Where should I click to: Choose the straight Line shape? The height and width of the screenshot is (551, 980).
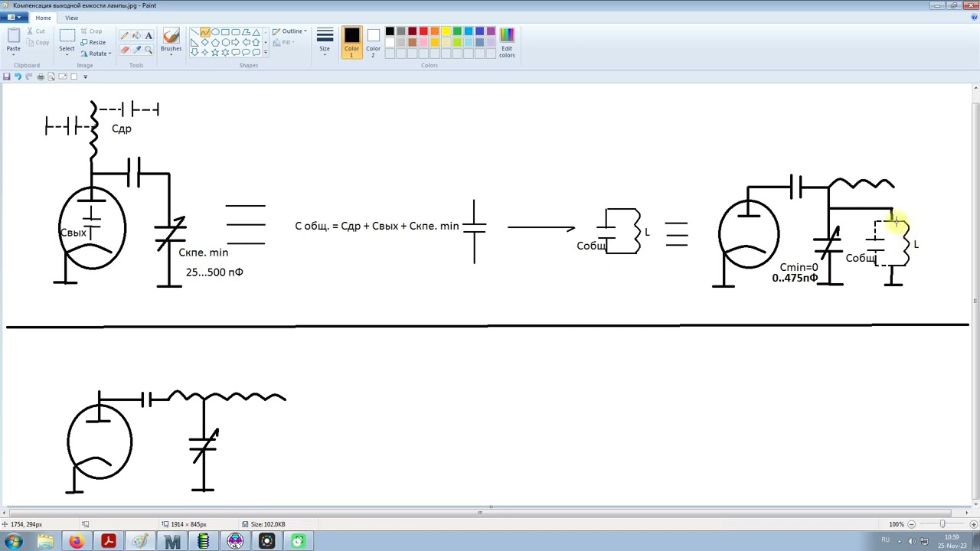(194, 32)
